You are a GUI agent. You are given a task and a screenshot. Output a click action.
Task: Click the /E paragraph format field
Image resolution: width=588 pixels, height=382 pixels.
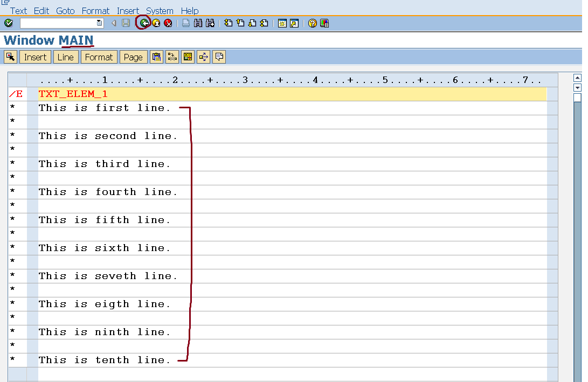tap(17, 94)
